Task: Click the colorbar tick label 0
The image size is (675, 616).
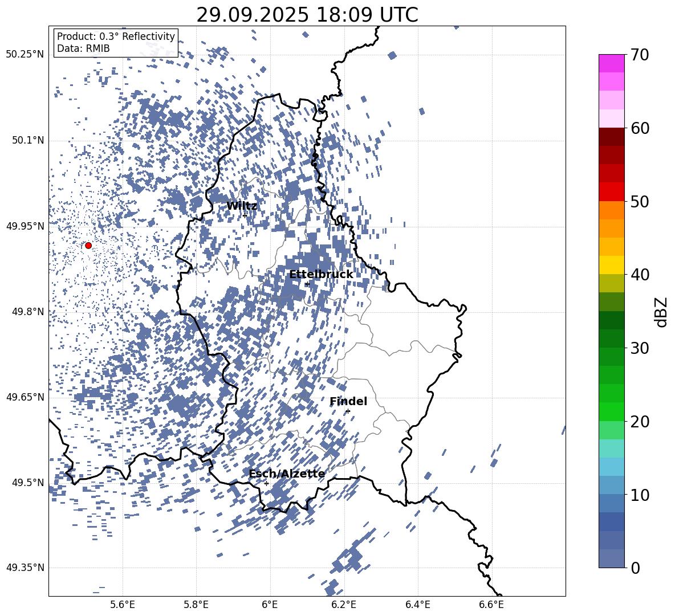Action: coord(635,568)
